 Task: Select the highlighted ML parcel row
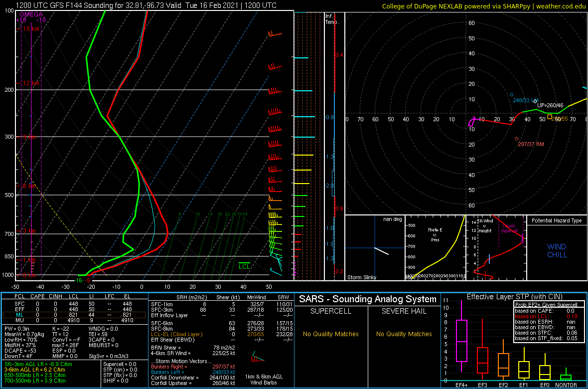coord(75,315)
